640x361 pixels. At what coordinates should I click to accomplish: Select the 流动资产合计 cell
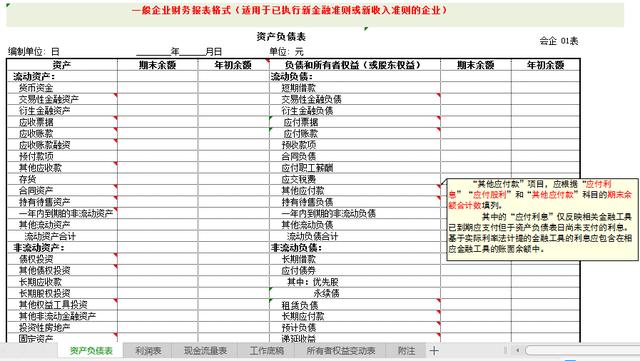tap(62, 236)
